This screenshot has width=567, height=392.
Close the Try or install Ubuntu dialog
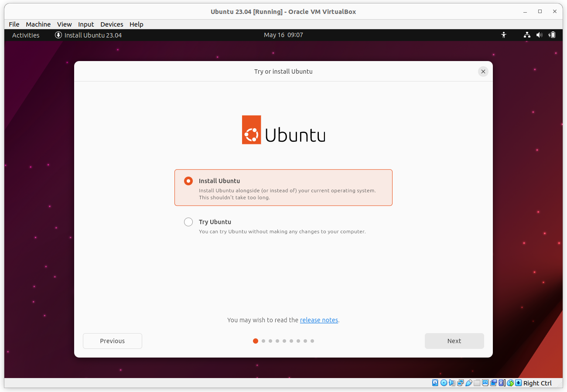483,72
